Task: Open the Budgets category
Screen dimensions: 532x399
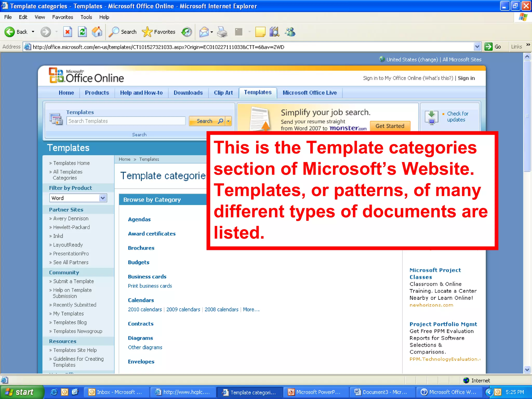Action: click(138, 262)
